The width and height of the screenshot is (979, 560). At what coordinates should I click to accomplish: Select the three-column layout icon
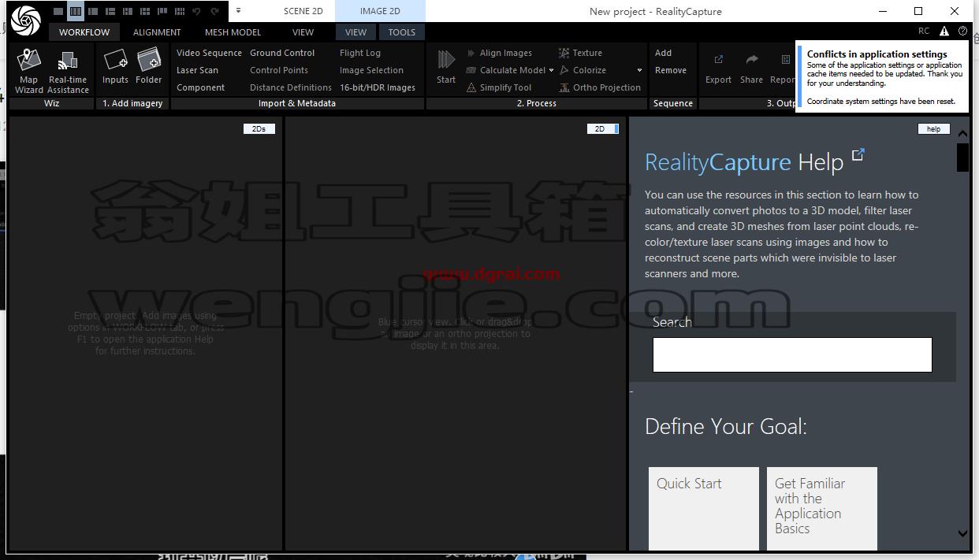coord(76,12)
